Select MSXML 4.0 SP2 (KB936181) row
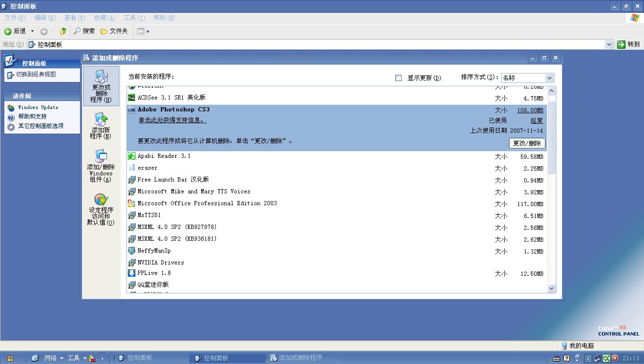 (336, 239)
